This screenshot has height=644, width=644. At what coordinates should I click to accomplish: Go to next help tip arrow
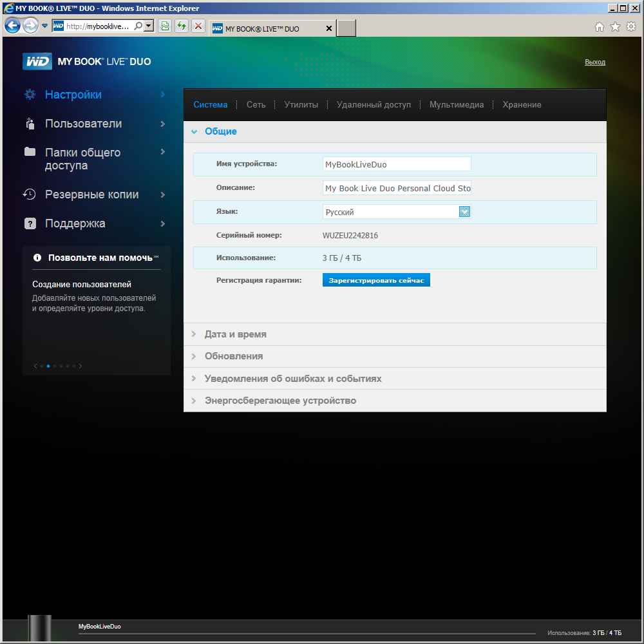pos(80,366)
